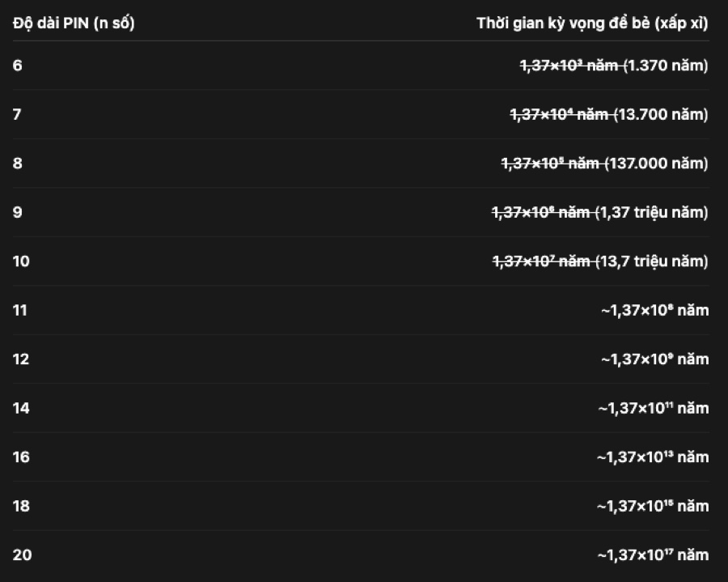Click the "(13,7 triệu năm)" time value
The height and width of the screenshot is (582, 728).
(652, 261)
